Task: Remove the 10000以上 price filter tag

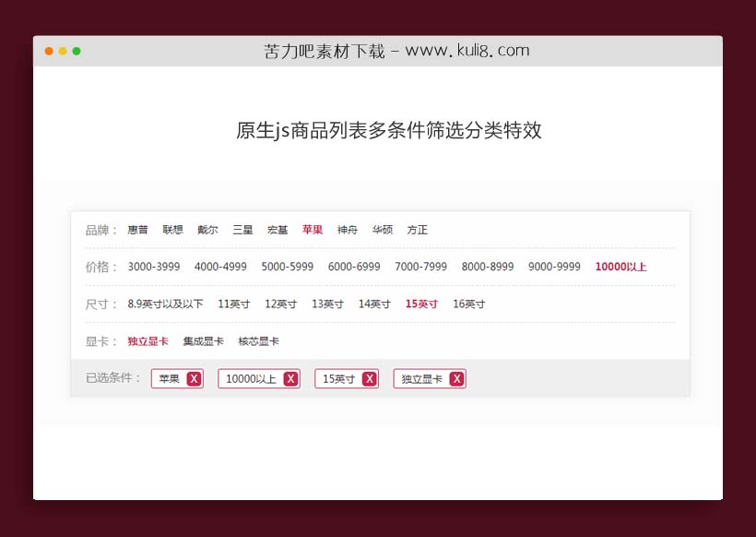Action: 289,378
